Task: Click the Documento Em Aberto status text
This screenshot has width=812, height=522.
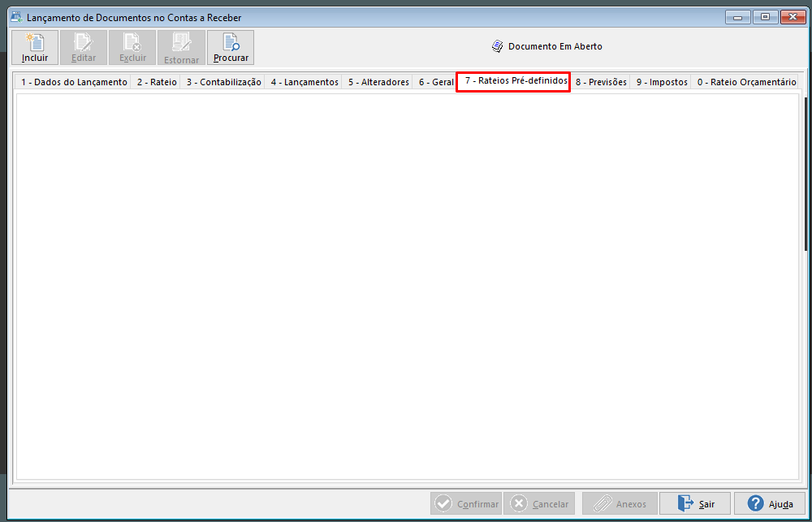Action: (x=555, y=46)
